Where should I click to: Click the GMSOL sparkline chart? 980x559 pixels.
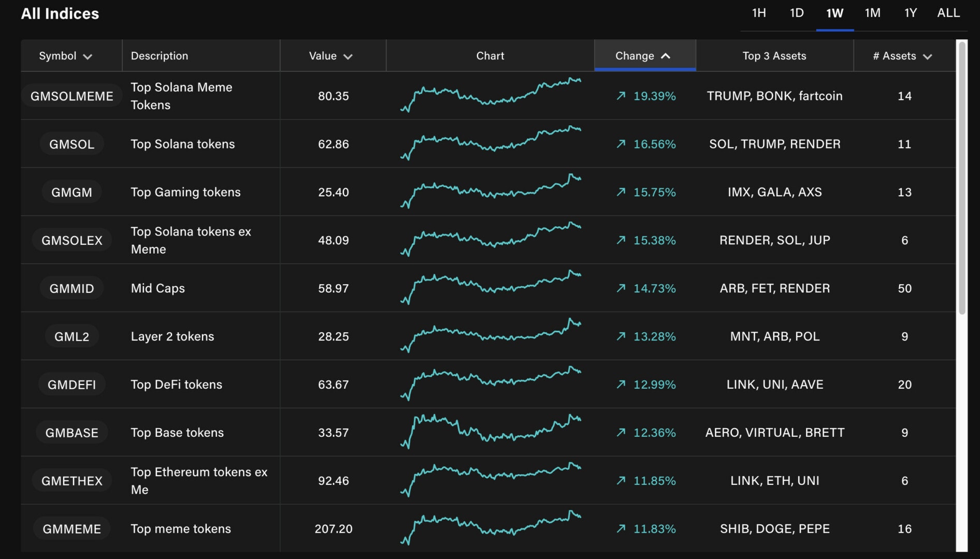[x=490, y=143]
